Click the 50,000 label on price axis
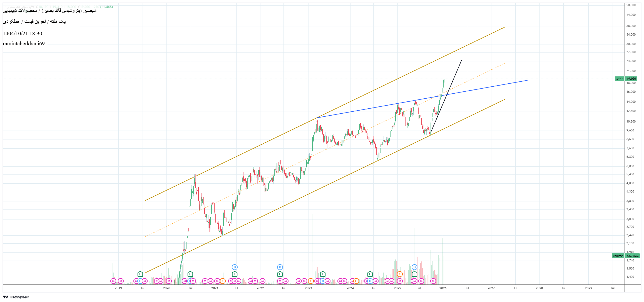Image resolution: width=644 pixels, height=302 pixels. pyautogui.click(x=631, y=5)
